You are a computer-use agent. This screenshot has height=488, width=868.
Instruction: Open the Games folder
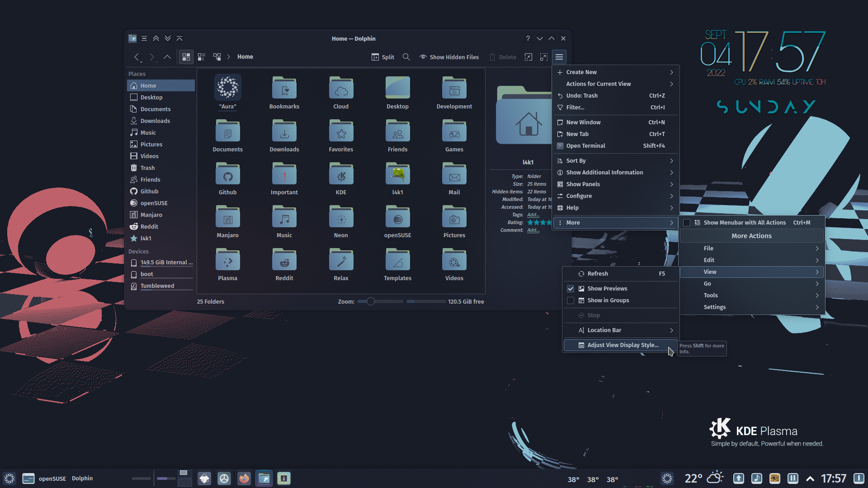pos(454,131)
